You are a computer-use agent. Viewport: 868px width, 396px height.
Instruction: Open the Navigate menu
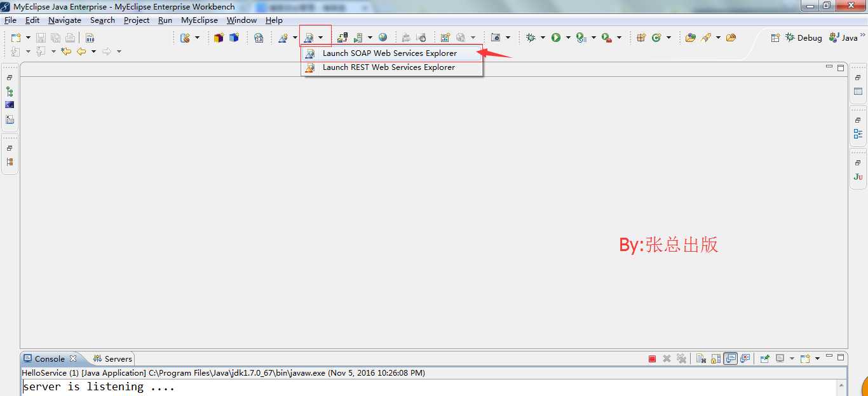click(65, 20)
